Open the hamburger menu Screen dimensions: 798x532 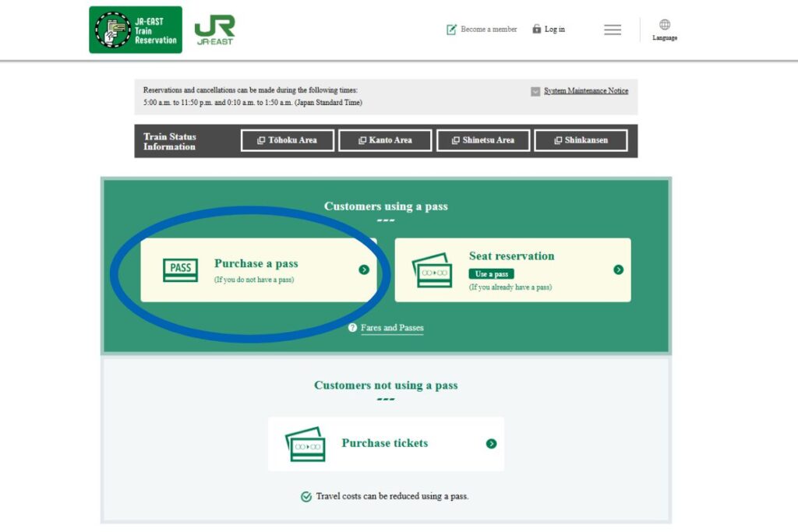(613, 29)
